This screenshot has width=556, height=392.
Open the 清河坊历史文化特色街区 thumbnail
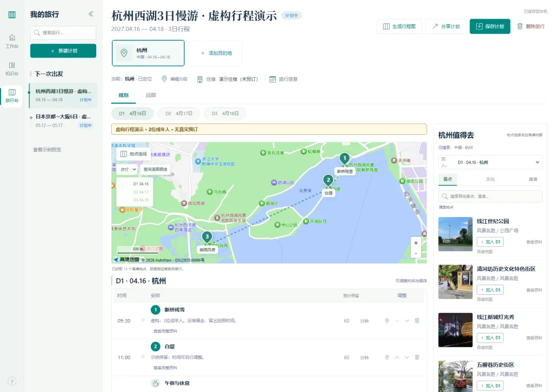pyautogui.click(x=455, y=282)
